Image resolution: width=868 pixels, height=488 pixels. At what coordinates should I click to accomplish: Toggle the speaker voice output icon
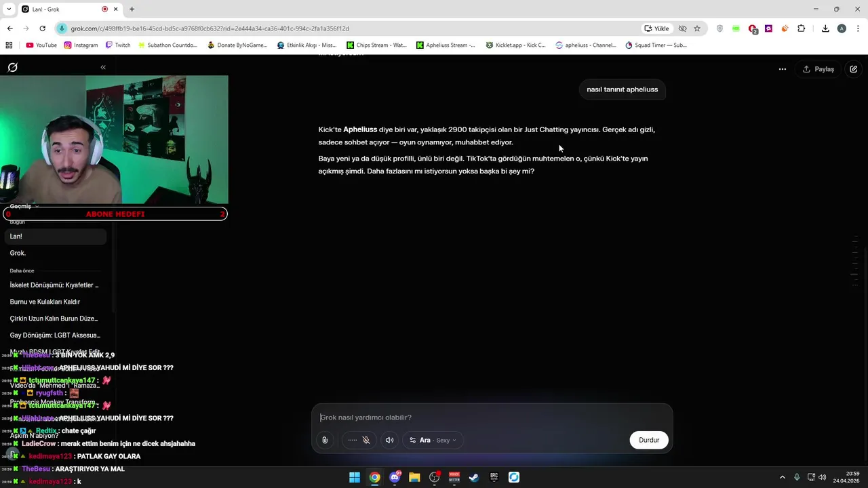pos(389,440)
